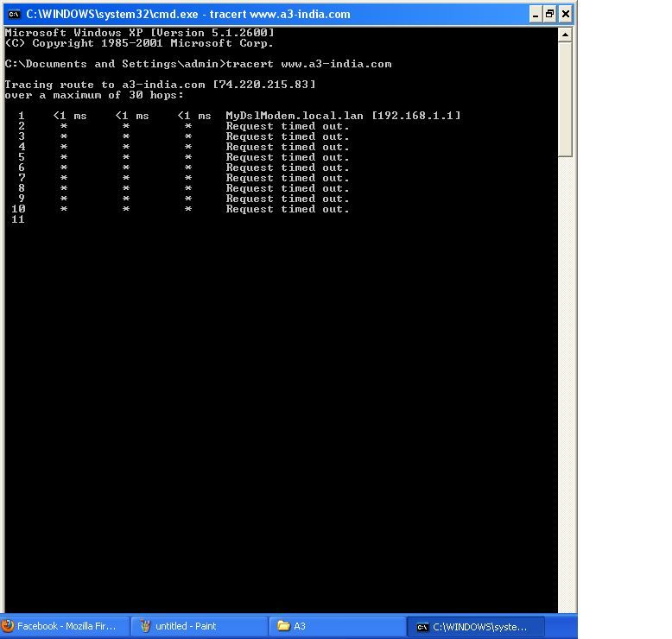Click the 'Microsoft Windows XP [Version 5.1.2600]' line
The height and width of the screenshot is (639, 672).
pyautogui.click(x=139, y=33)
